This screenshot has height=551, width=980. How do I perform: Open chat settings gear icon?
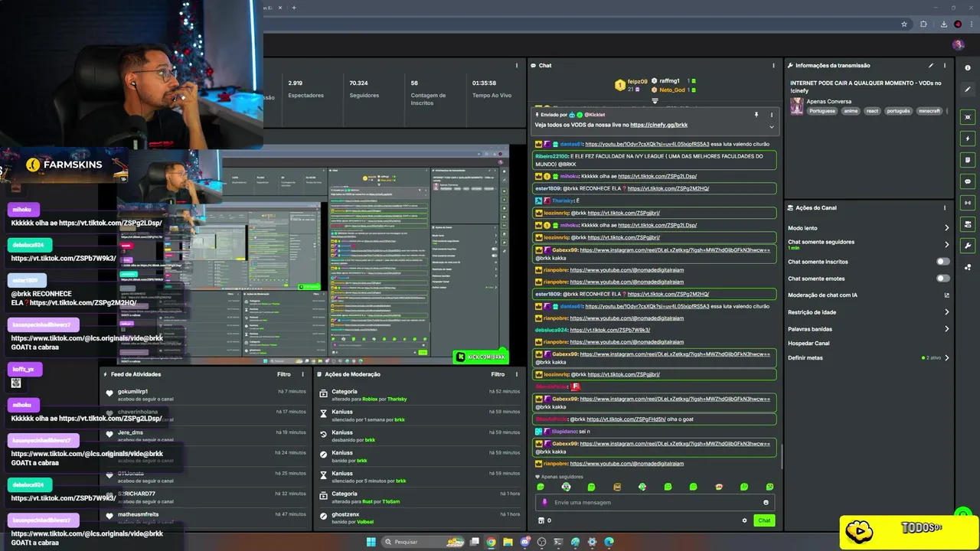click(x=744, y=520)
